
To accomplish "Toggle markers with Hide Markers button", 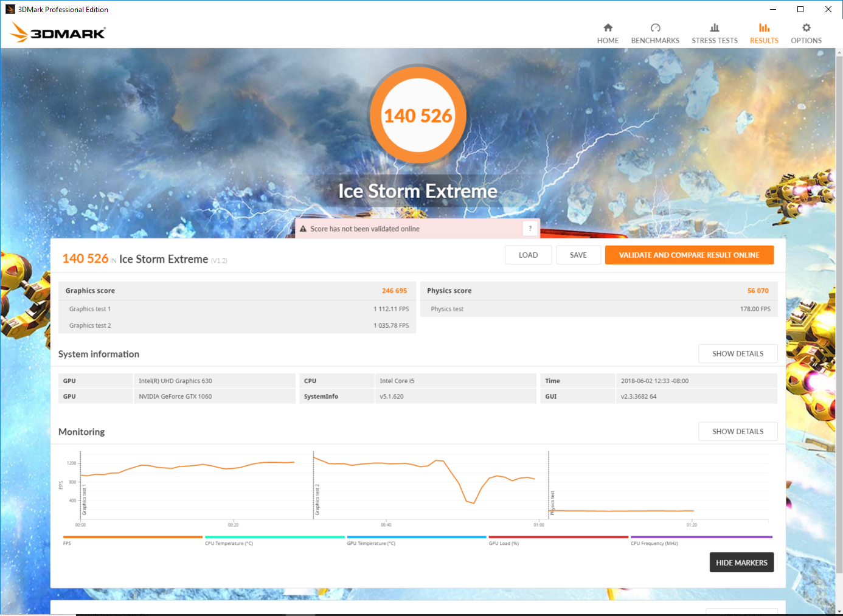I will [x=741, y=562].
